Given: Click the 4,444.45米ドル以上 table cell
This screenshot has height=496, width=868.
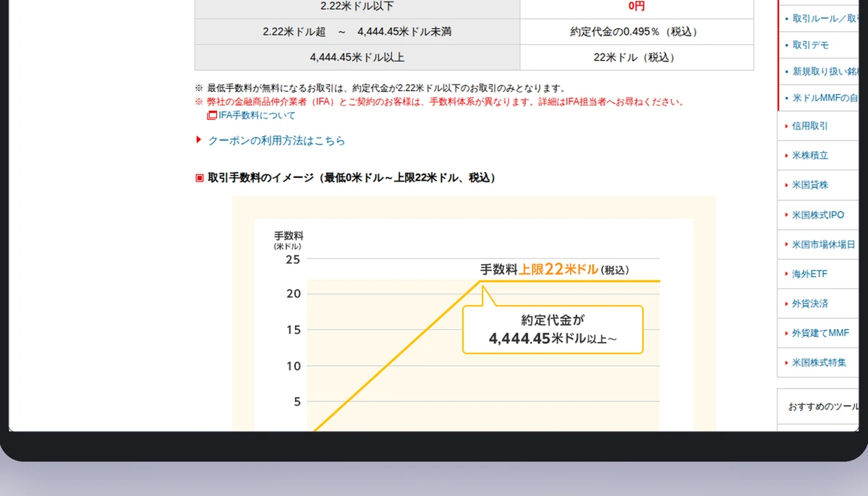Looking at the screenshot, I should coord(357,58).
